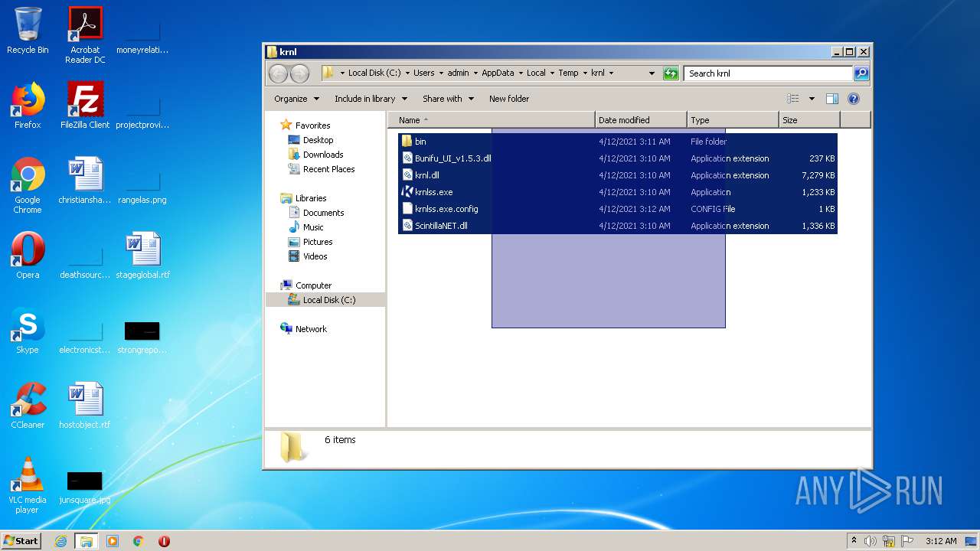This screenshot has width=980, height=551.
Task: Select the bin folder
Action: (420, 142)
